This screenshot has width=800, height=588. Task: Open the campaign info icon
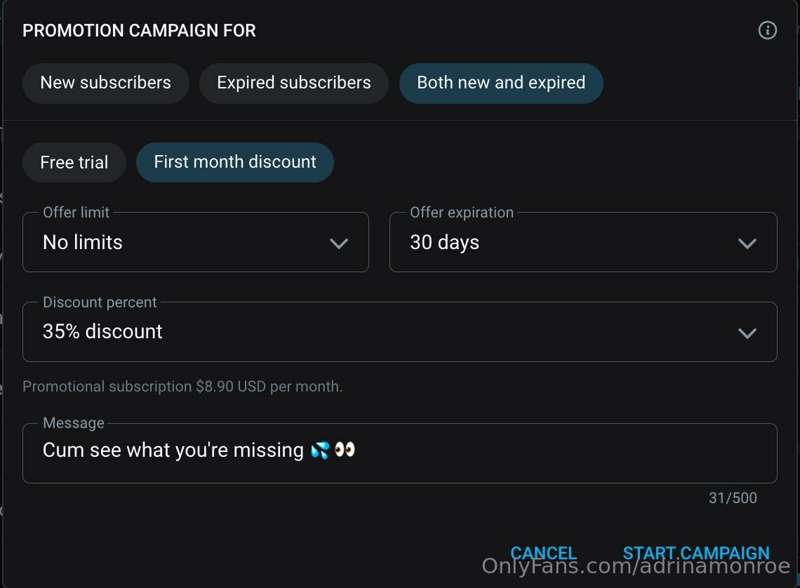click(x=767, y=30)
